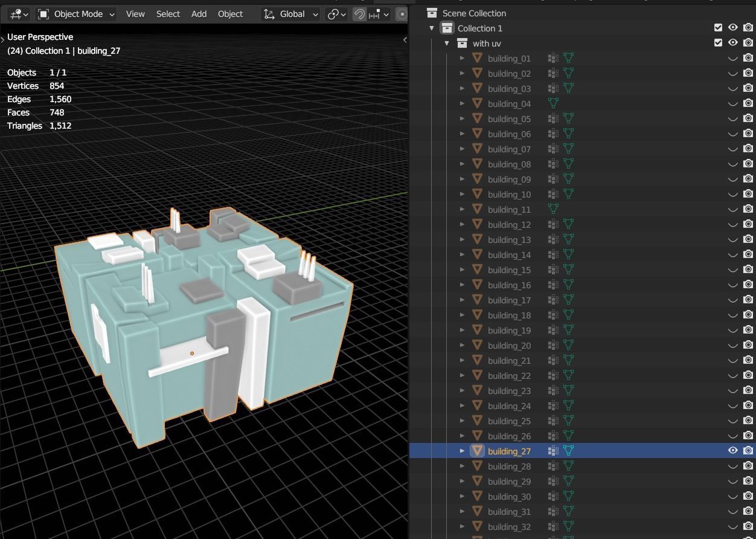Click the proportional editing icon
This screenshot has height=539, width=756.
[402, 14]
